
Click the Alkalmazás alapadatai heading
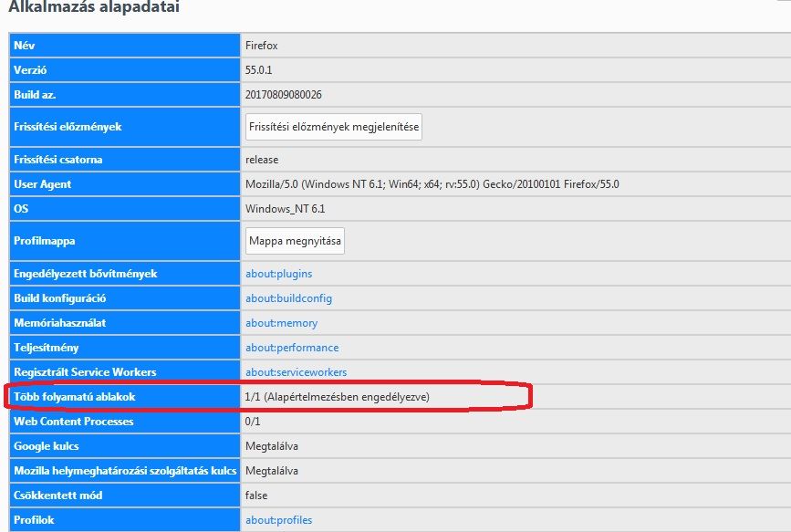(94, 7)
